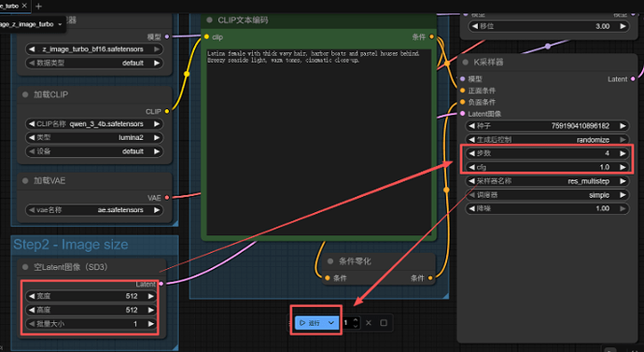
Task: Increase the run batch count stepper
Action: pyautogui.click(x=356, y=320)
